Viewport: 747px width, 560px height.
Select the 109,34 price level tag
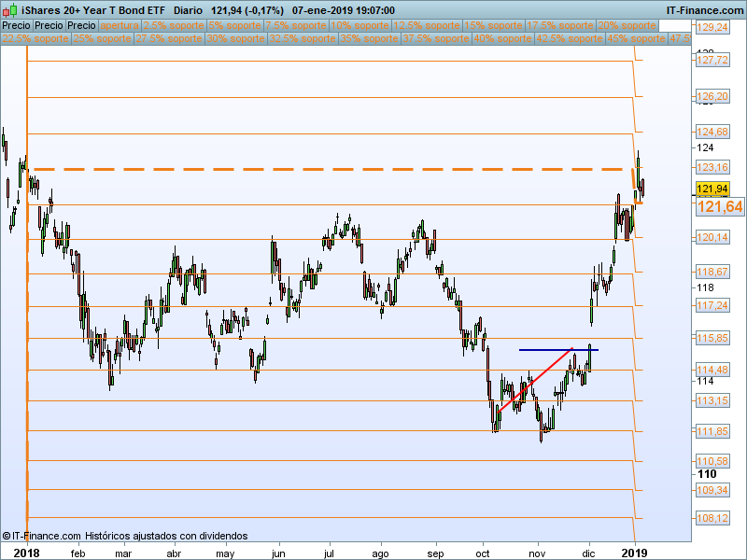point(712,490)
